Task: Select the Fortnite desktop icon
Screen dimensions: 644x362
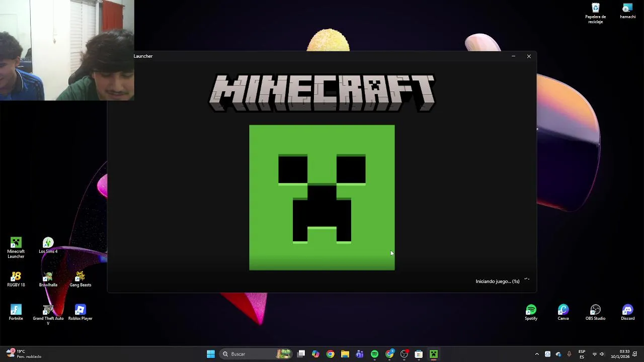Action: click(16, 312)
